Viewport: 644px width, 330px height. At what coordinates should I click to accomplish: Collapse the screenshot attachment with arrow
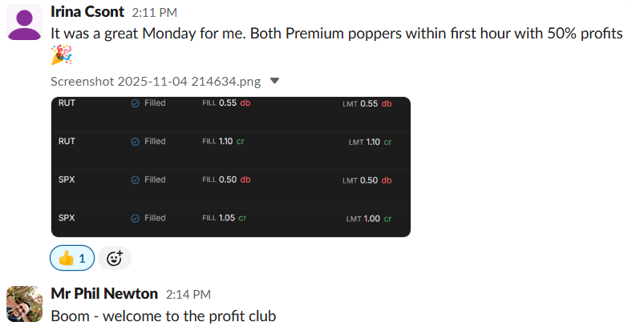[274, 81]
